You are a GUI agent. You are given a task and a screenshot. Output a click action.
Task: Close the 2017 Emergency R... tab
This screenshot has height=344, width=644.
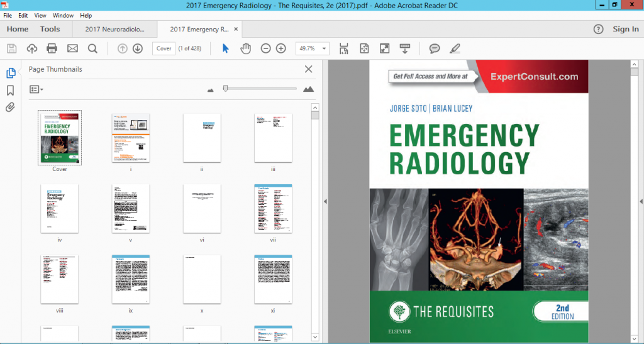pos(236,29)
